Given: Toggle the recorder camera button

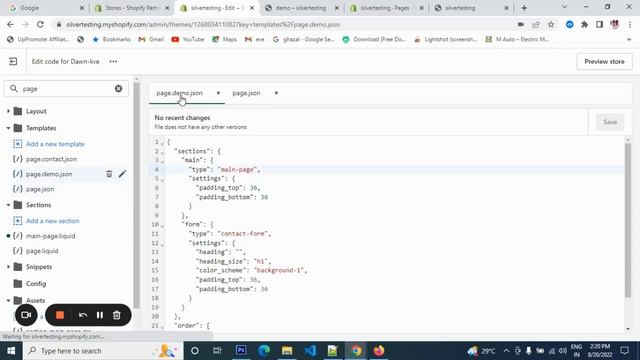Looking at the screenshot, I should [26, 315].
